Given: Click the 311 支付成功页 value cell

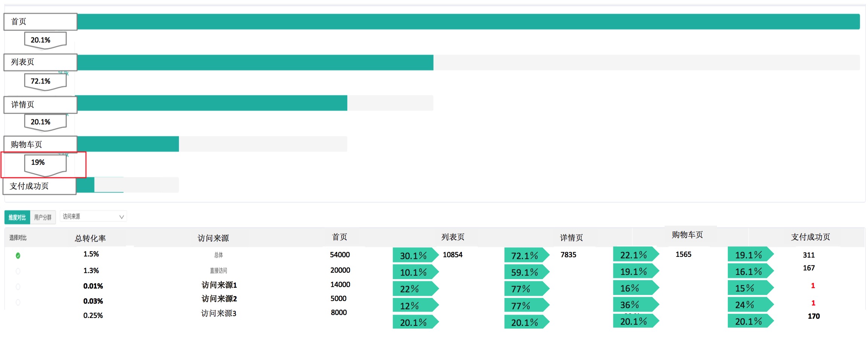Looking at the screenshot, I should click(x=809, y=255).
